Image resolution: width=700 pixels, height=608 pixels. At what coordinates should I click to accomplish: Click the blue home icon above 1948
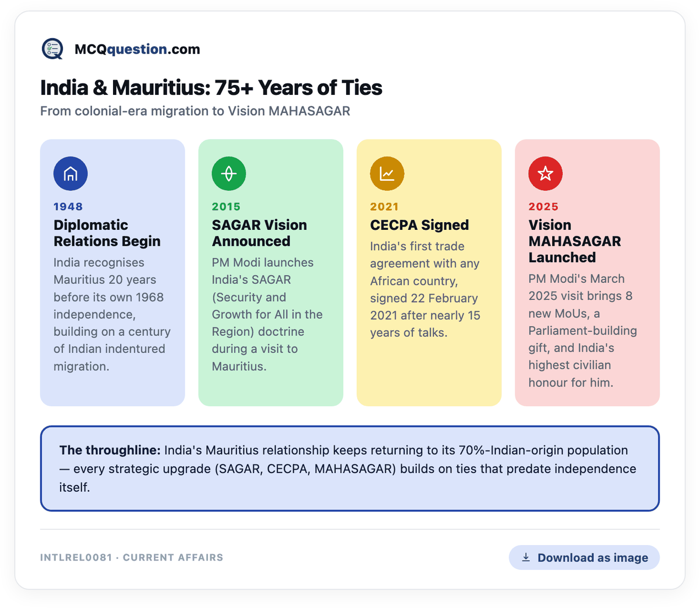[x=71, y=174]
